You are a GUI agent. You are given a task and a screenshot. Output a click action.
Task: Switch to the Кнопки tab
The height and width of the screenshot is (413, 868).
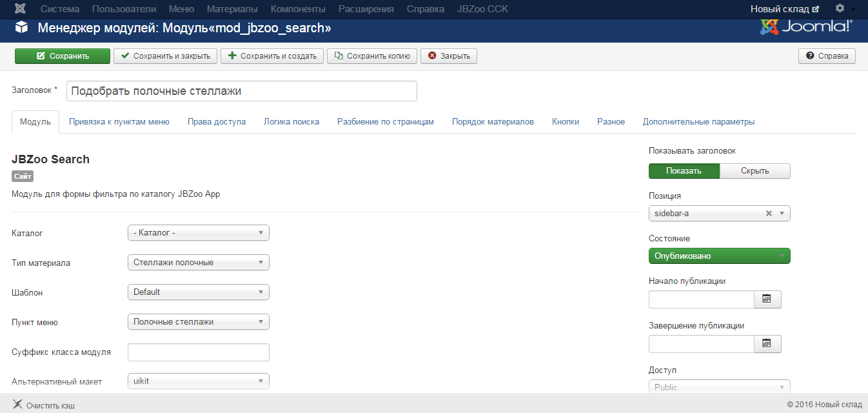pyautogui.click(x=566, y=121)
